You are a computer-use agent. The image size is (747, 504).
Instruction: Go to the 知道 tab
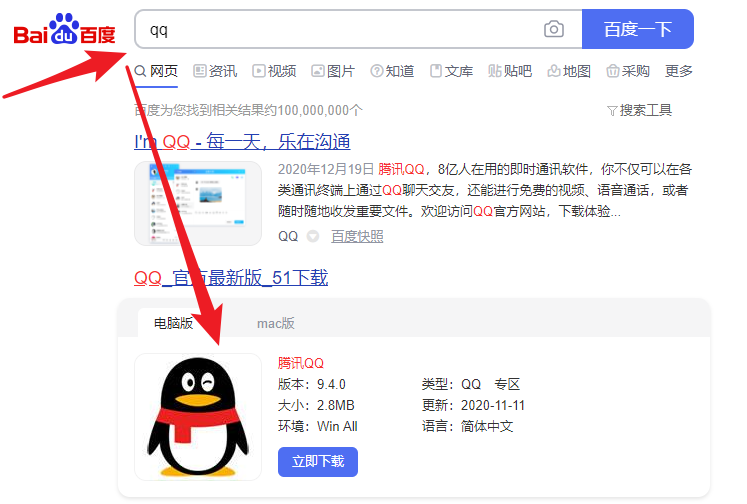click(x=392, y=71)
